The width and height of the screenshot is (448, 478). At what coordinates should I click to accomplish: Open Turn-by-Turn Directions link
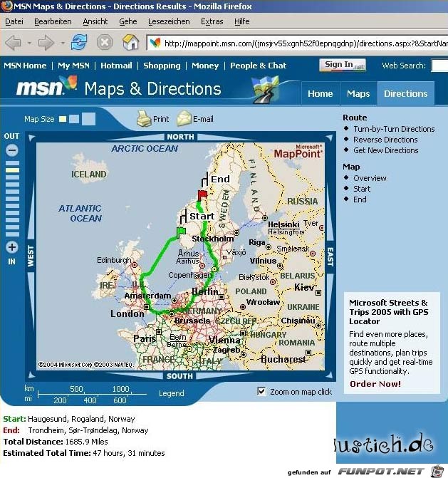click(x=394, y=129)
